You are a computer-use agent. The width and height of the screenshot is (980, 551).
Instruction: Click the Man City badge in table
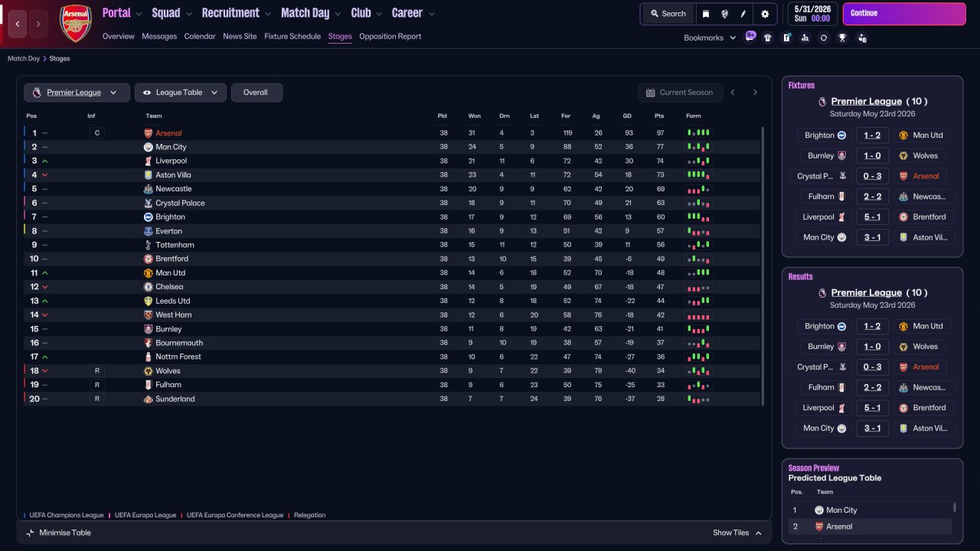click(x=149, y=147)
